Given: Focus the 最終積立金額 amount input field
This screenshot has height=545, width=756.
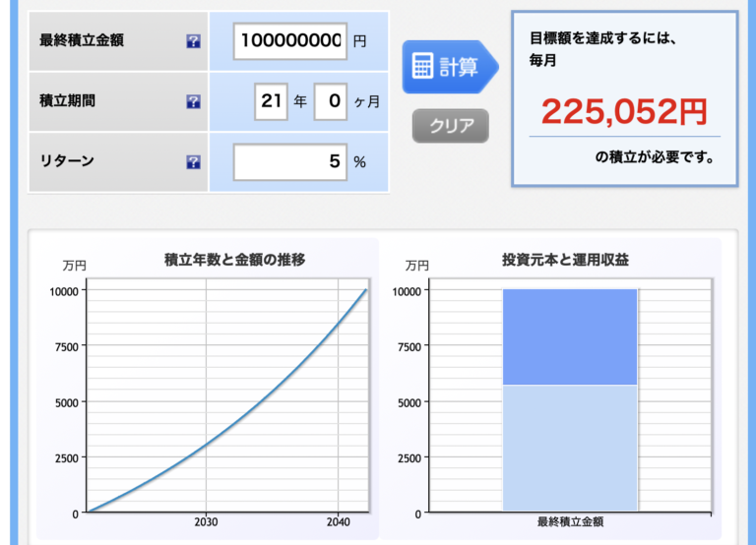Looking at the screenshot, I should click(x=290, y=41).
